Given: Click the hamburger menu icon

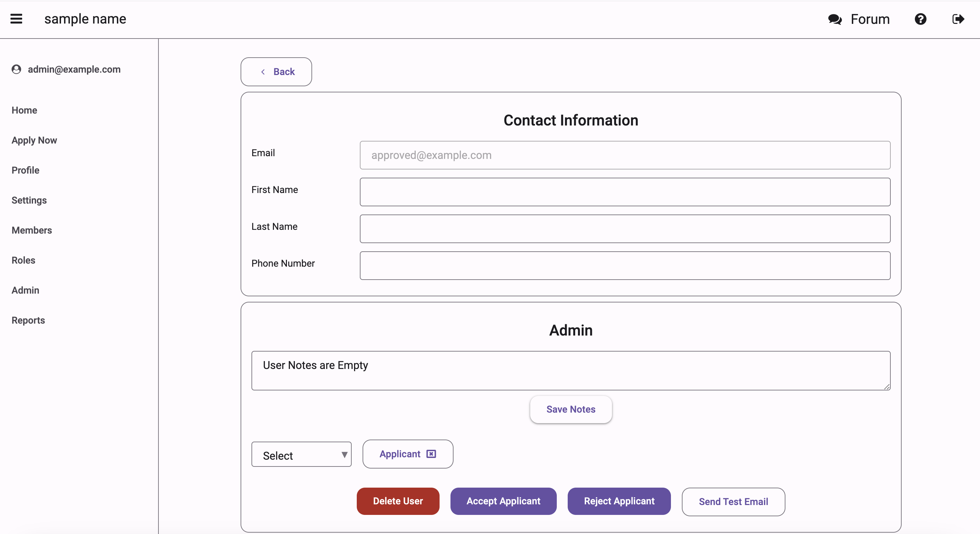Looking at the screenshot, I should click(x=16, y=19).
